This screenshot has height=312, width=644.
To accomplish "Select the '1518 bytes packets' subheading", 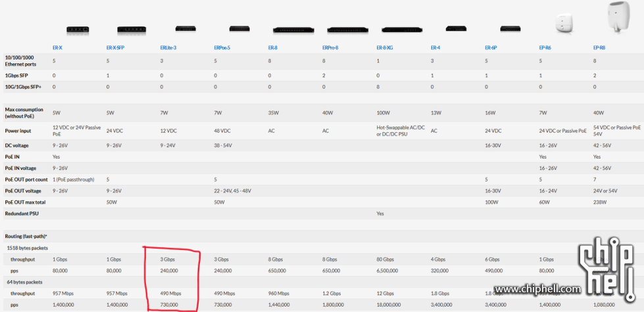I will click(27, 248).
